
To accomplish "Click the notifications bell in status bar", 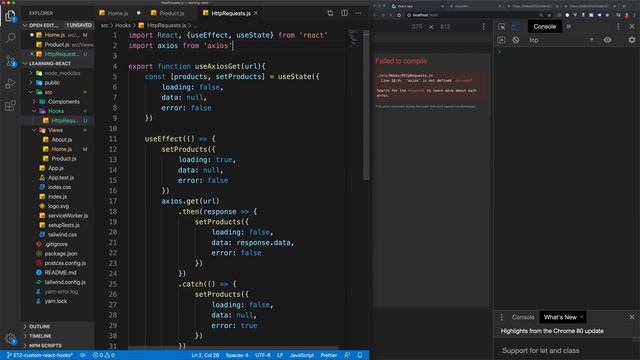I will (360, 355).
